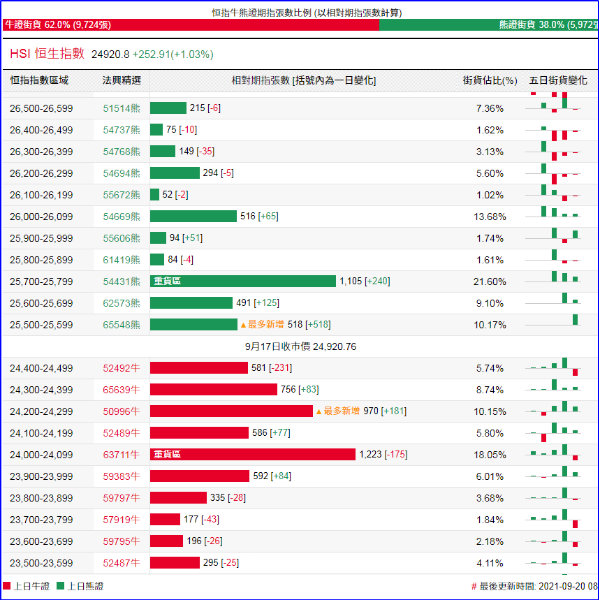Open bear certificate link 65548熊

pyautogui.click(x=121, y=324)
